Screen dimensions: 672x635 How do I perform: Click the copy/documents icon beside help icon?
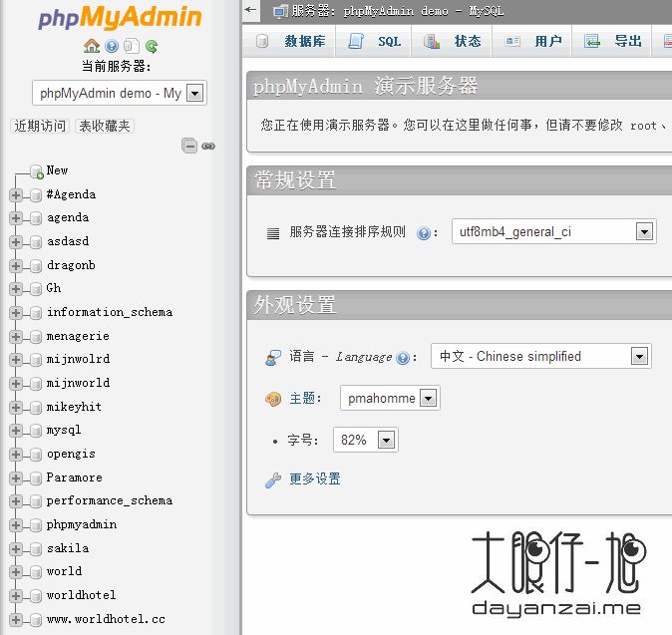tap(132, 46)
